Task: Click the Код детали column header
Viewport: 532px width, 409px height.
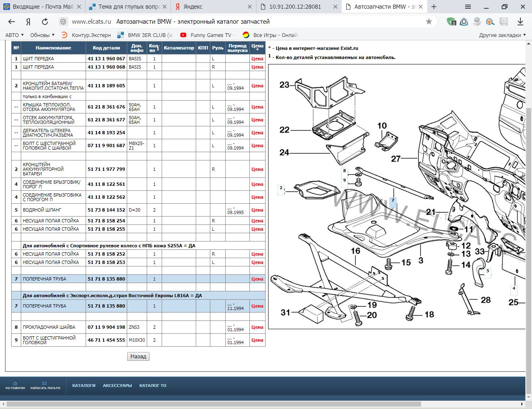Action: coord(106,48)
